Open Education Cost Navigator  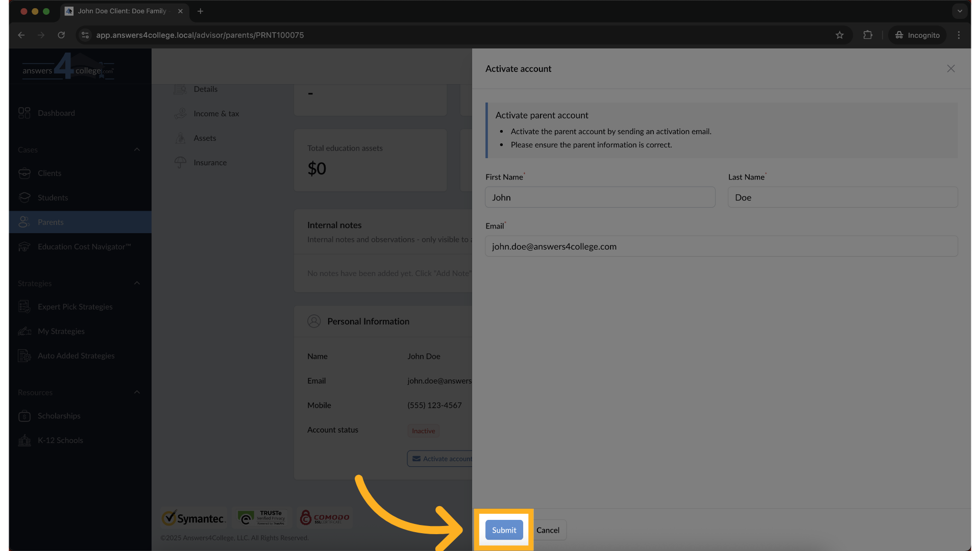(x=85, y=246)
